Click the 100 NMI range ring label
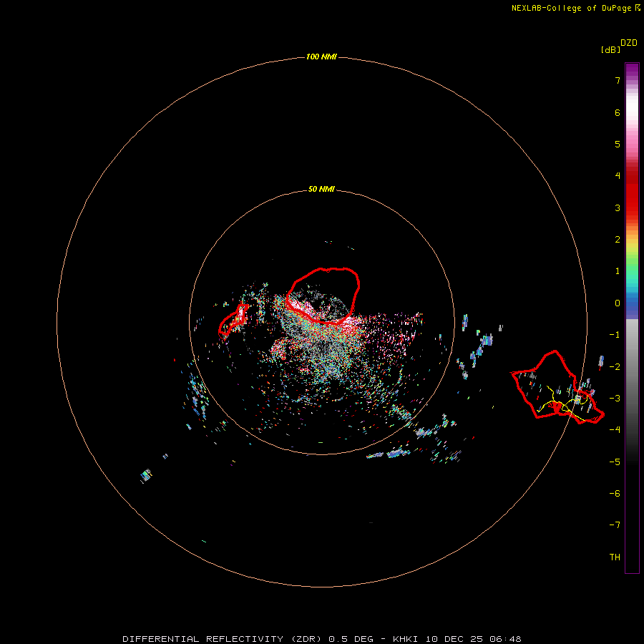644x644 pixels. click(321, 57)
